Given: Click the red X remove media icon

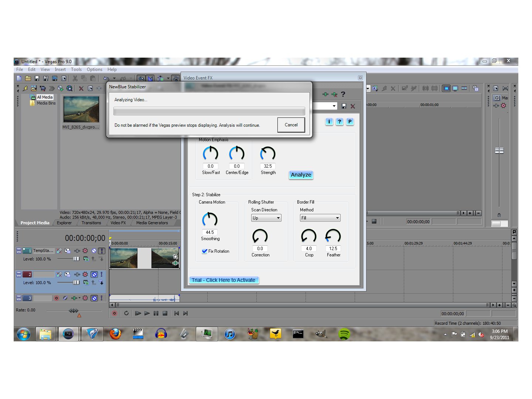Looking at the screenshot, I should tap(81, 88).
